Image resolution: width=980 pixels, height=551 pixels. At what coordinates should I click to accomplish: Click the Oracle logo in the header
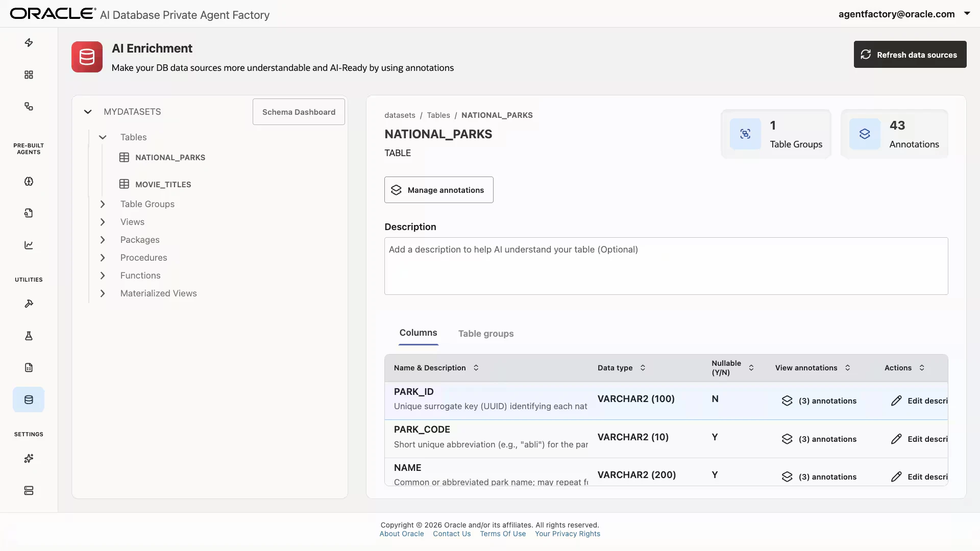53,14
